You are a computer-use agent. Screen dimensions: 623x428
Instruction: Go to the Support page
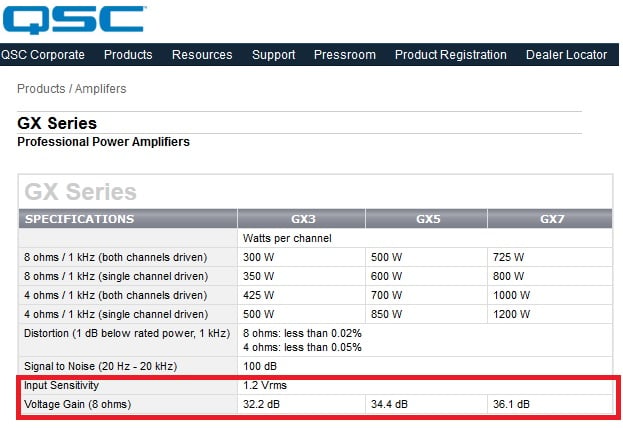pyautogui.click(x=273, y=55)
